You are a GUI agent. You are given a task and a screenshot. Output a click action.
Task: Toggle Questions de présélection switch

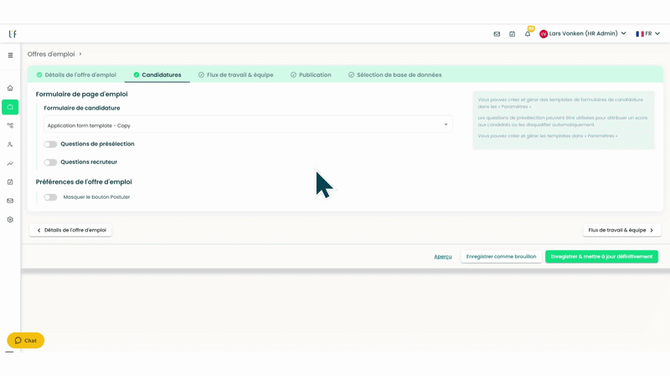[50, 144]
